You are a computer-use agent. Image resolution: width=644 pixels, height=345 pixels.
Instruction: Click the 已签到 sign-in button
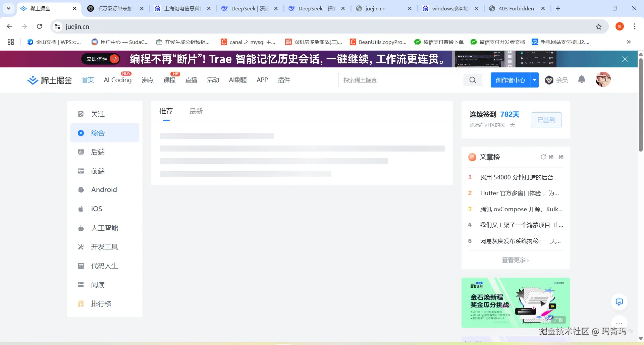click(546, 120)
